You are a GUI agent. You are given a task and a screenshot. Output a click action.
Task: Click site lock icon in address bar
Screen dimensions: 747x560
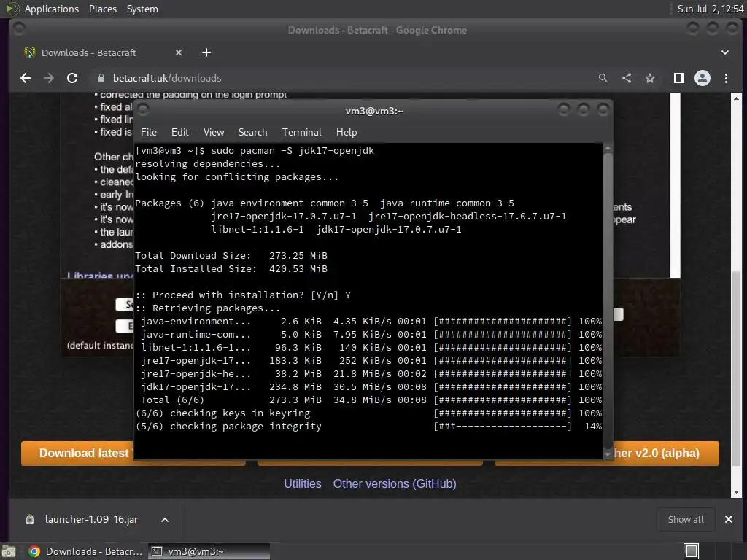[101, 78]
